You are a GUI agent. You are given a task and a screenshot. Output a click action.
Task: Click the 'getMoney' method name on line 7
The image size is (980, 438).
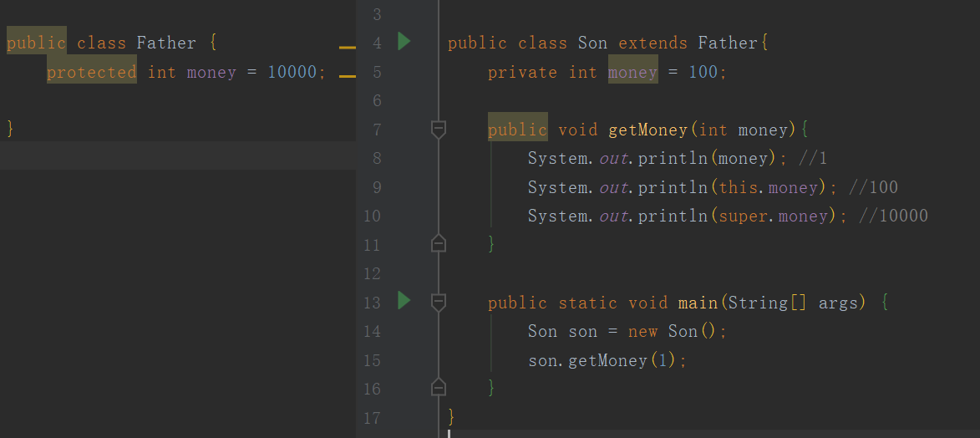tap(647, 130)
